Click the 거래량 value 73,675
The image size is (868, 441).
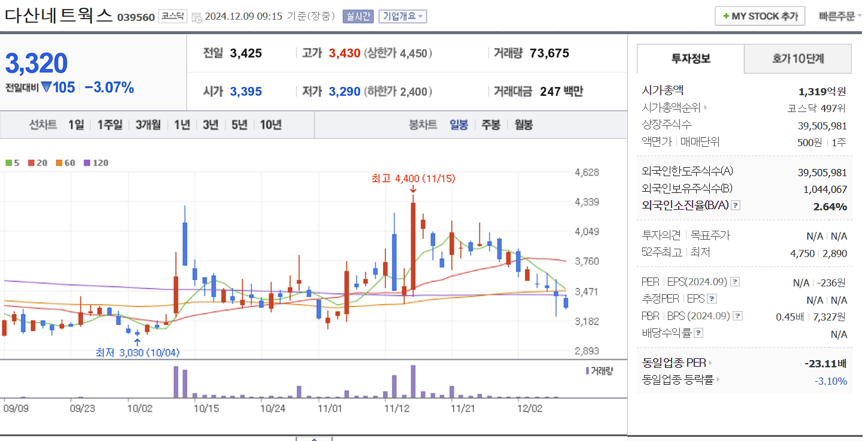(549, 53)
